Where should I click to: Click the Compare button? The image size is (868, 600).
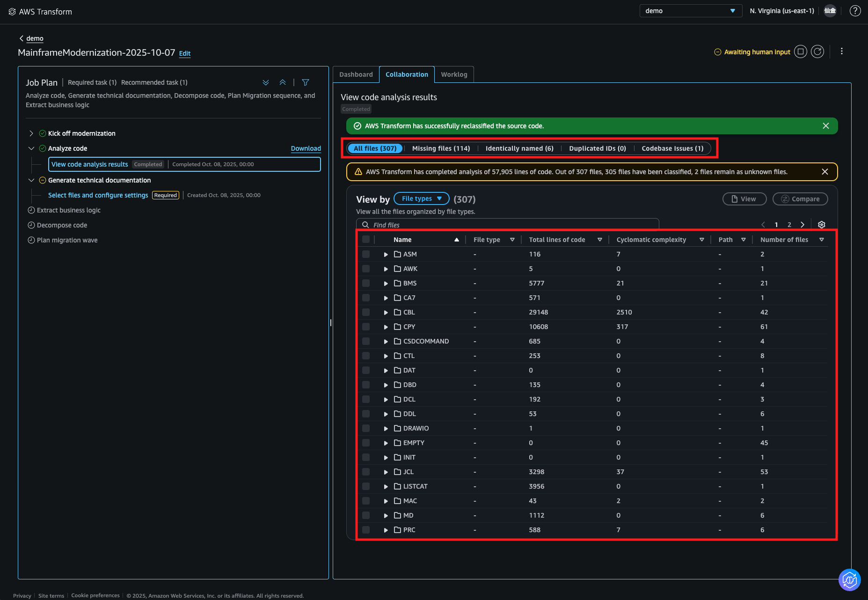pos(800,199)
